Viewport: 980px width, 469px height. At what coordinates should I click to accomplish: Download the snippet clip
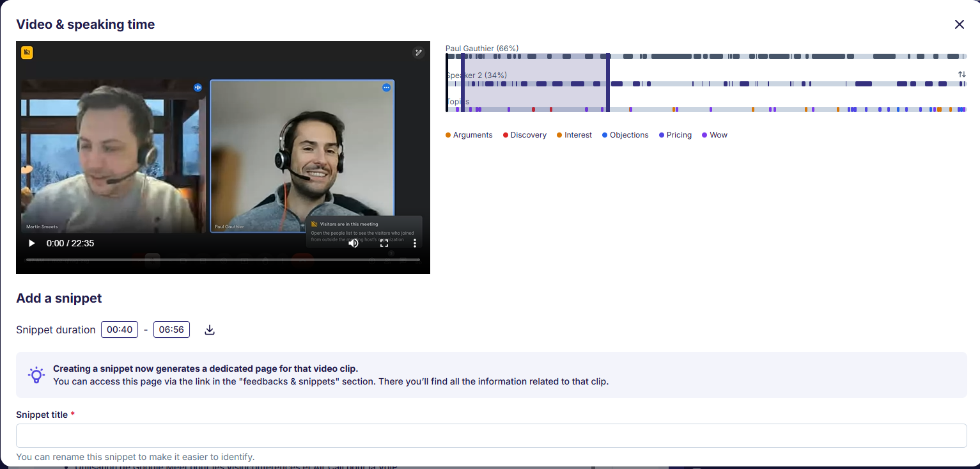(210, 330)
